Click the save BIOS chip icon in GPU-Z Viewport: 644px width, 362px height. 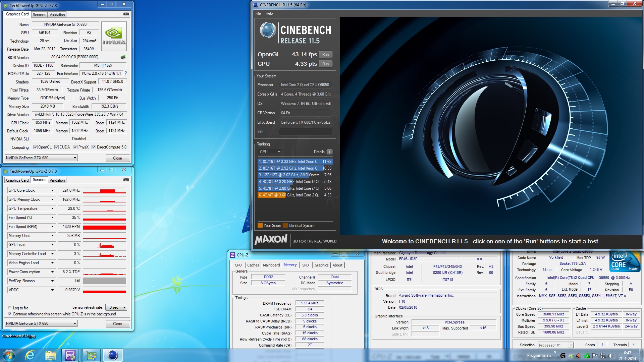(123, 57)
